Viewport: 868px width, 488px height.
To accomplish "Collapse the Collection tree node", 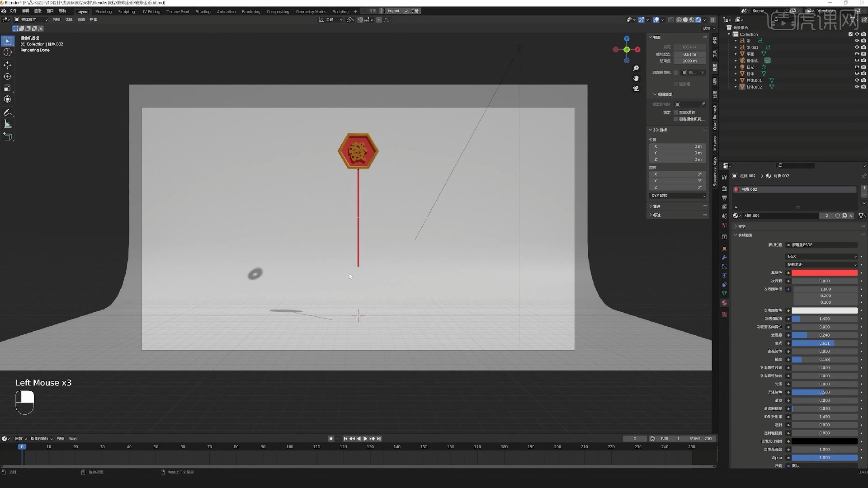I will pyautogui.click(x=729, y=34).
